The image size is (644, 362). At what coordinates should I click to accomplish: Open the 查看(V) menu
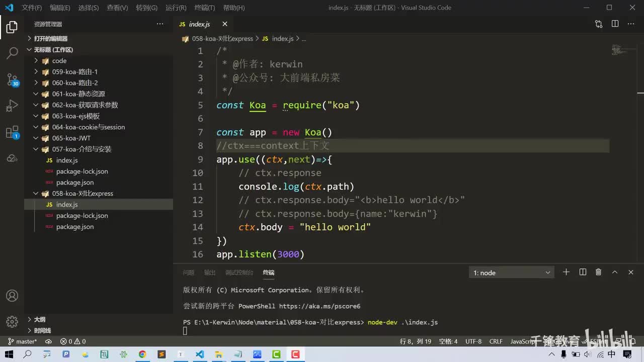pos(117,8)
